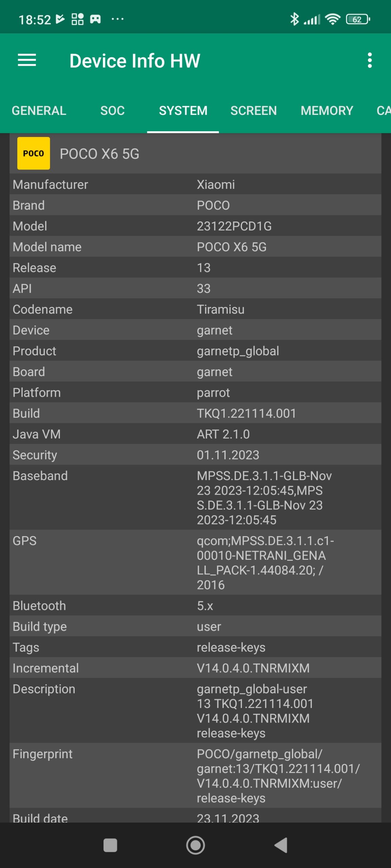Viewport: 391px width, 868px height.
Task: Tap the Baseband row value
Action: [264, 497]
